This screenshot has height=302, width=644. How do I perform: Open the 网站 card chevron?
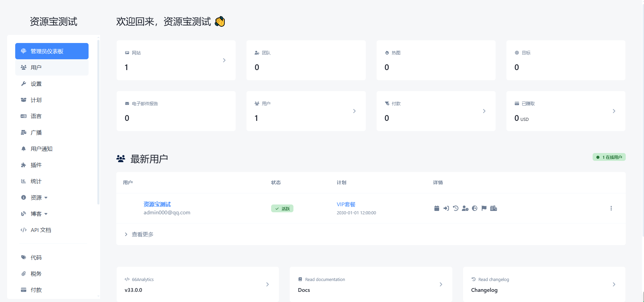click(x=224, y=60)
